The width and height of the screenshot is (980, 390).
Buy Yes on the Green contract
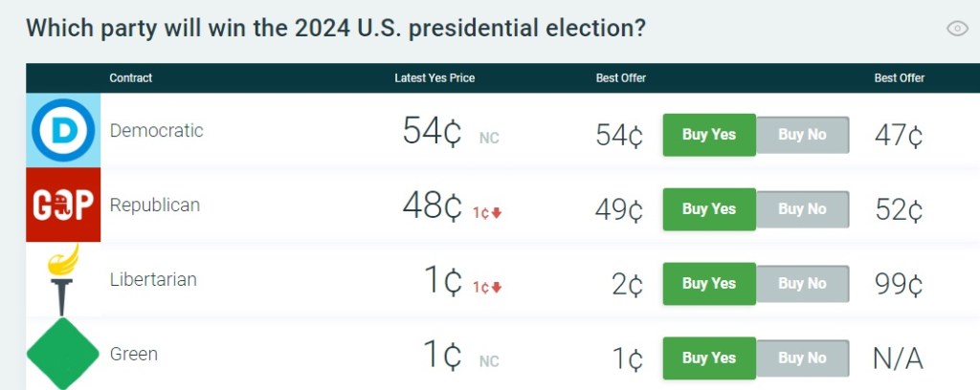[709, 358]
